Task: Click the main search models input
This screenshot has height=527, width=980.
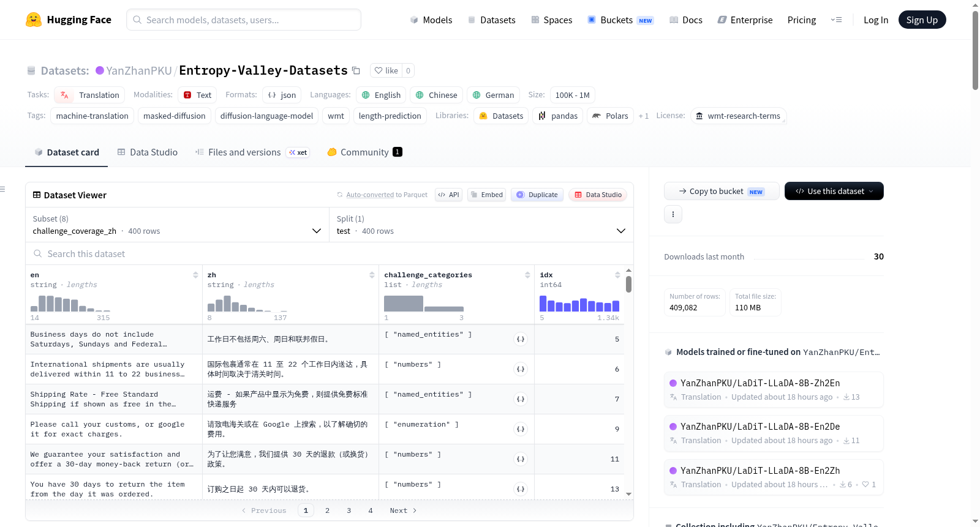Action: coord(244,20)
